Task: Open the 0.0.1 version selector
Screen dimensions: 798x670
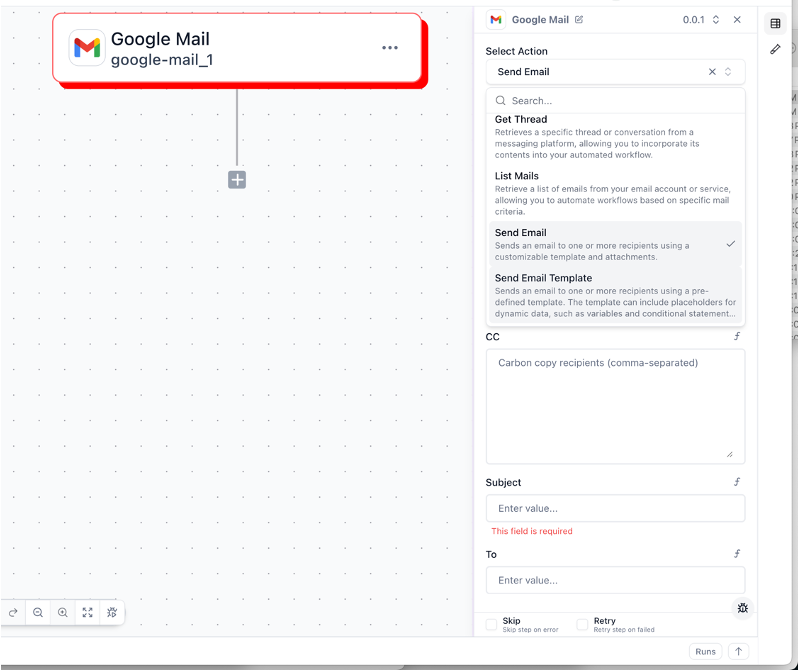Action: (x=699, y=20)
